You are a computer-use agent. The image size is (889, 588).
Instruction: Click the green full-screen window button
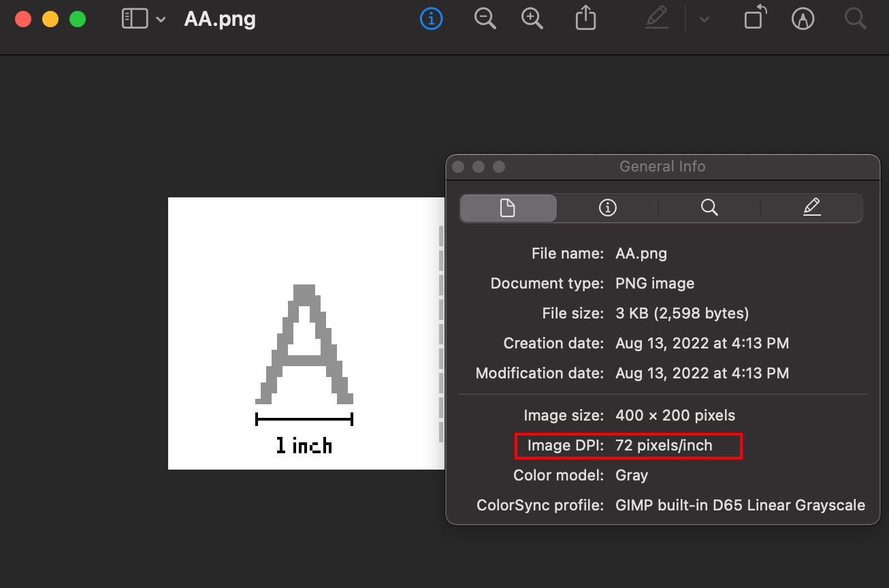pos(78,19)
